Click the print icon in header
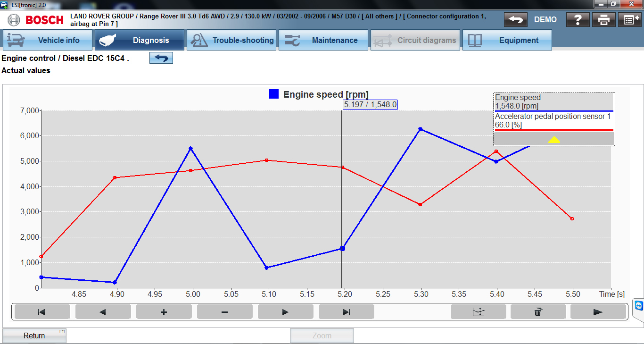 604,20
